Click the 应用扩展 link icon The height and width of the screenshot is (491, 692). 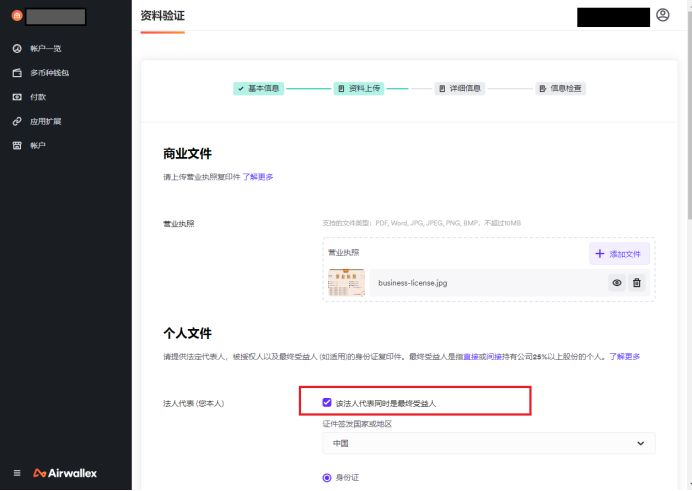click(x=17, y=121)
